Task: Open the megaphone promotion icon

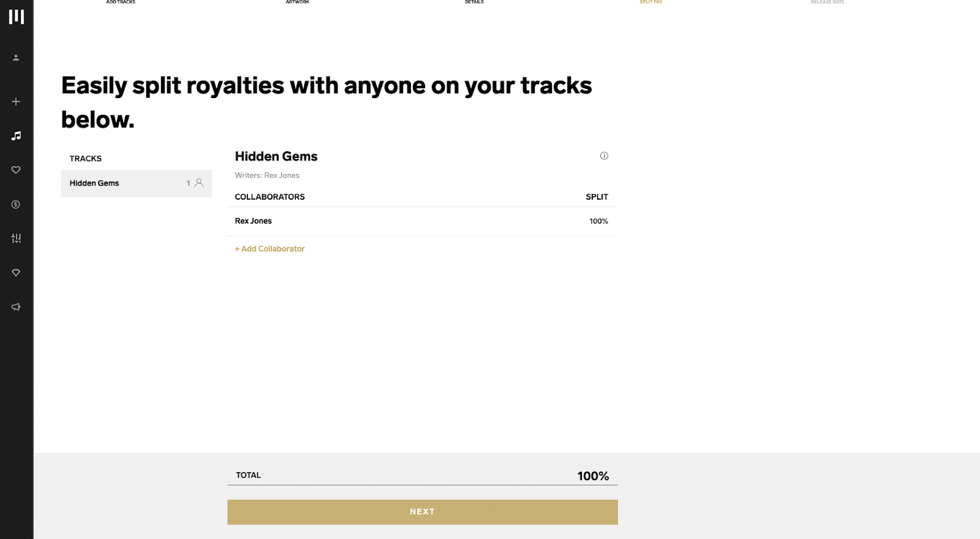Action: coord(16,307)
